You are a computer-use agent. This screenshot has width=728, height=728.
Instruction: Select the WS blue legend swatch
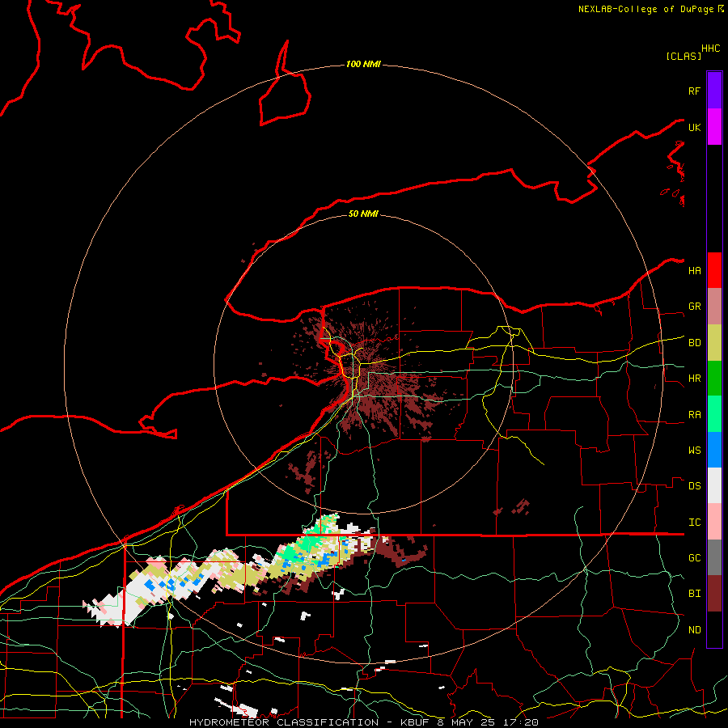pos(714,450)
